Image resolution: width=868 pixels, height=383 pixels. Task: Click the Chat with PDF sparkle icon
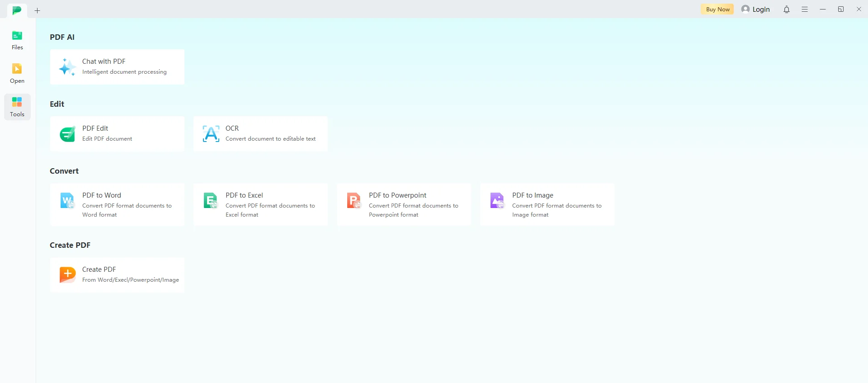67,67
